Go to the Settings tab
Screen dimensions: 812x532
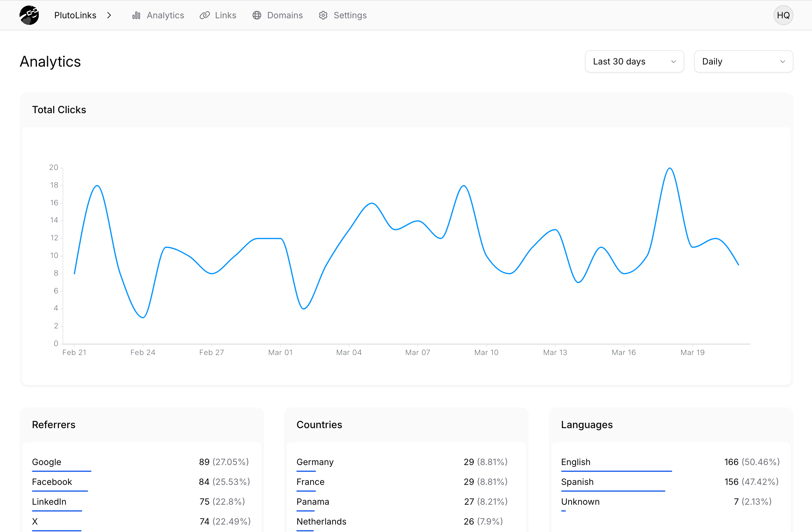(343, 16)
